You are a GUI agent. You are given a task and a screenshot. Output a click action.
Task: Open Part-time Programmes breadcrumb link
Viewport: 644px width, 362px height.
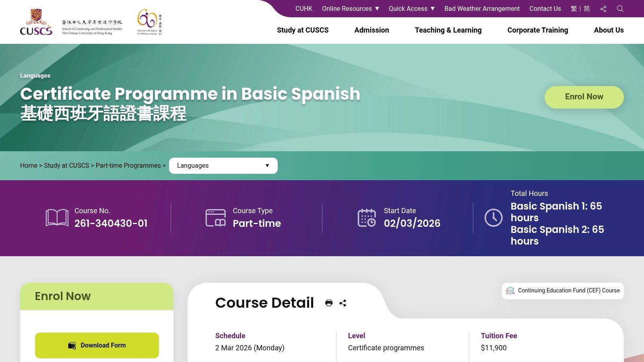click(128, 166)
